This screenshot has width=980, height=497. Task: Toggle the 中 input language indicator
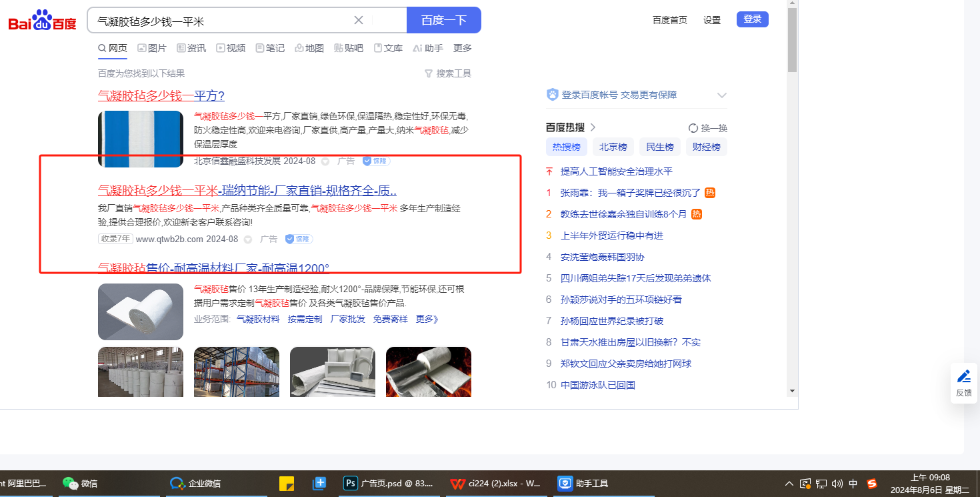[x=853, y=484]
